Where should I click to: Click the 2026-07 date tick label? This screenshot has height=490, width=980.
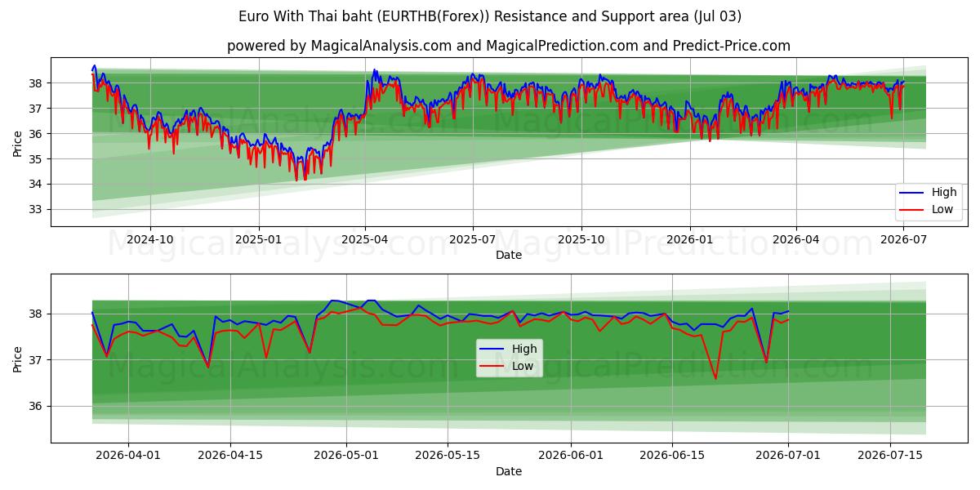903,240
